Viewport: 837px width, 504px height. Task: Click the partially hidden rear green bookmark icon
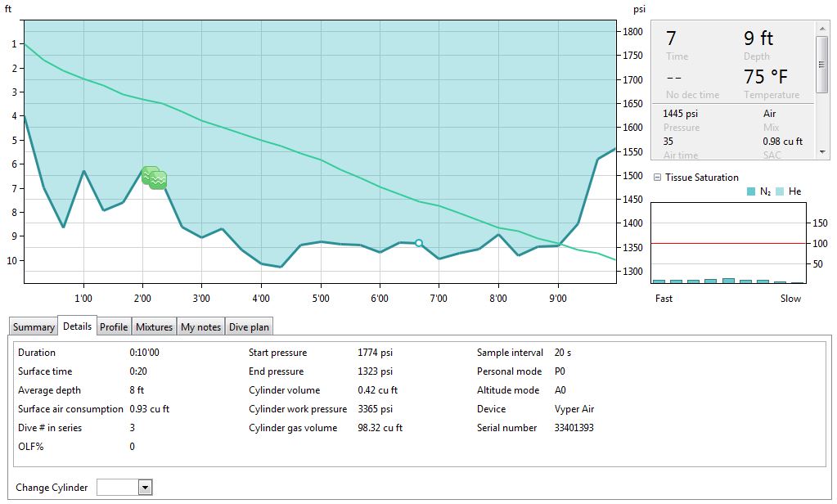[147, 173]
